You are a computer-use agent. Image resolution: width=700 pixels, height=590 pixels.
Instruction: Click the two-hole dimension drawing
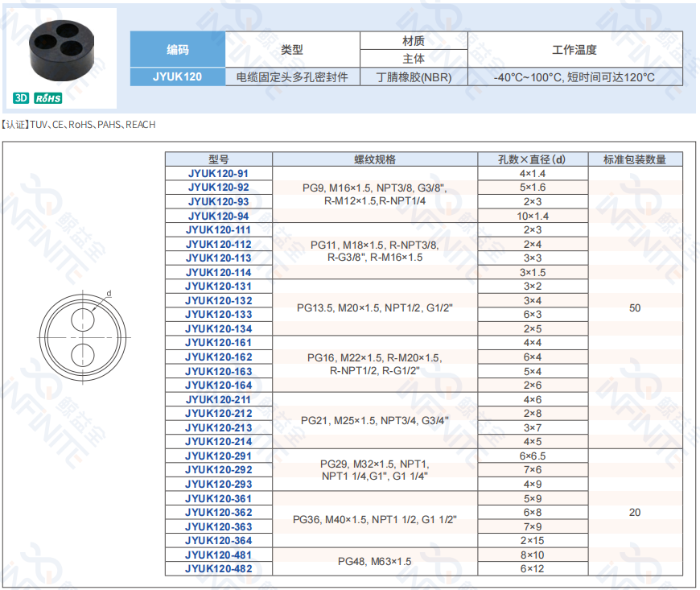83,337
